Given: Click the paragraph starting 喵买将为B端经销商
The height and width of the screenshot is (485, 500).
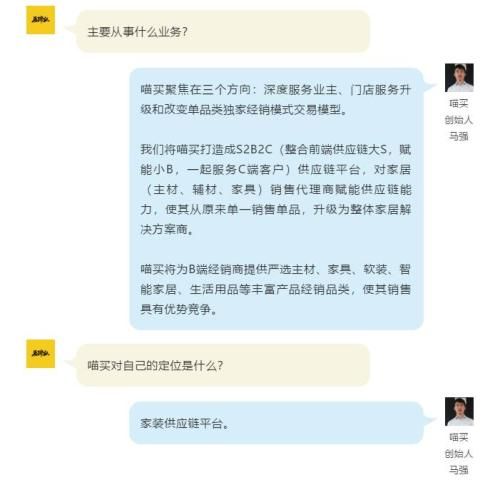Looking at the screenshot, I should pyautogui.click(x=275, y=289).
